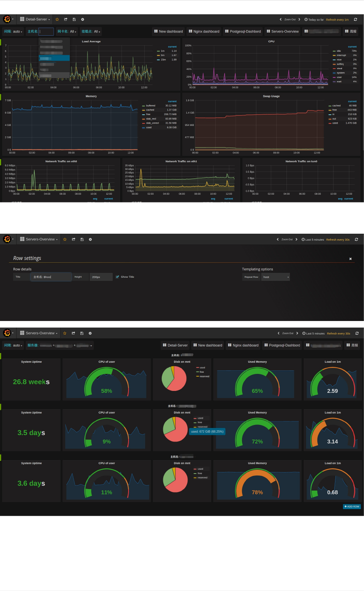The image size is (364, 591).
Task: Open Nginx dashboard link in Detail-Server dashboard
Action: point(204,32)
